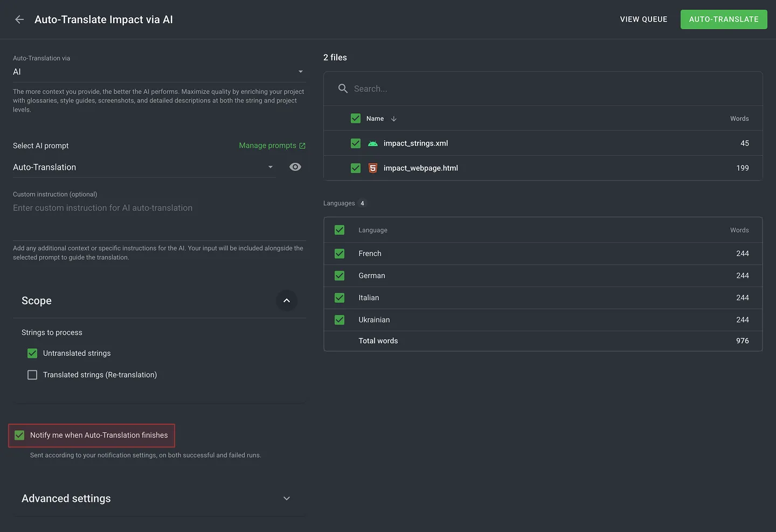Deselect the German language checkbox
The image size is (776, 532).
(339, 275)
